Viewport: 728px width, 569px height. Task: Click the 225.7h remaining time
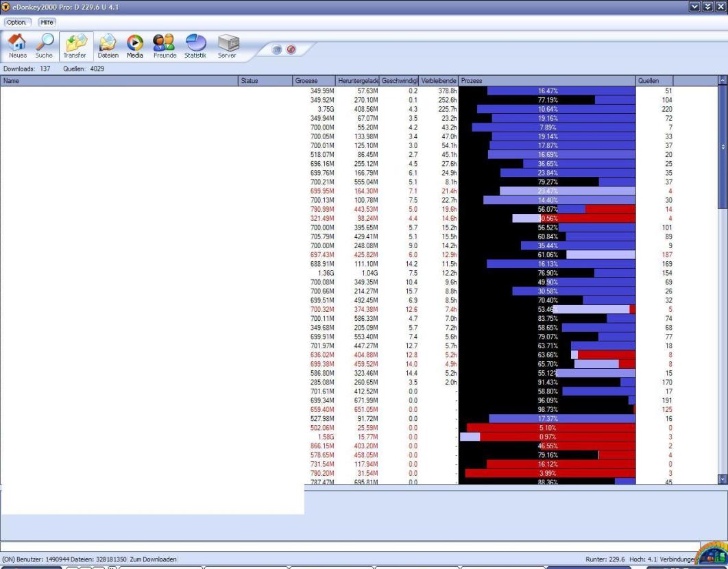(x=448, y=109)
